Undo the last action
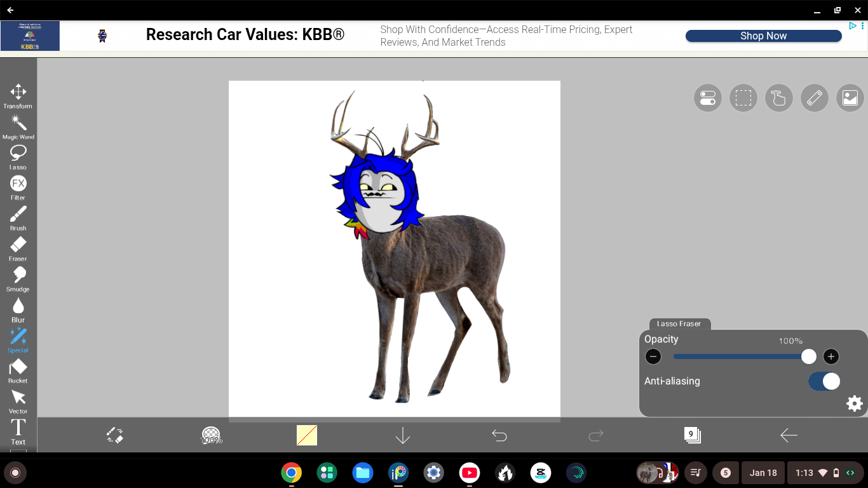This screenshot has height=488, width=868. coord(499,435)
